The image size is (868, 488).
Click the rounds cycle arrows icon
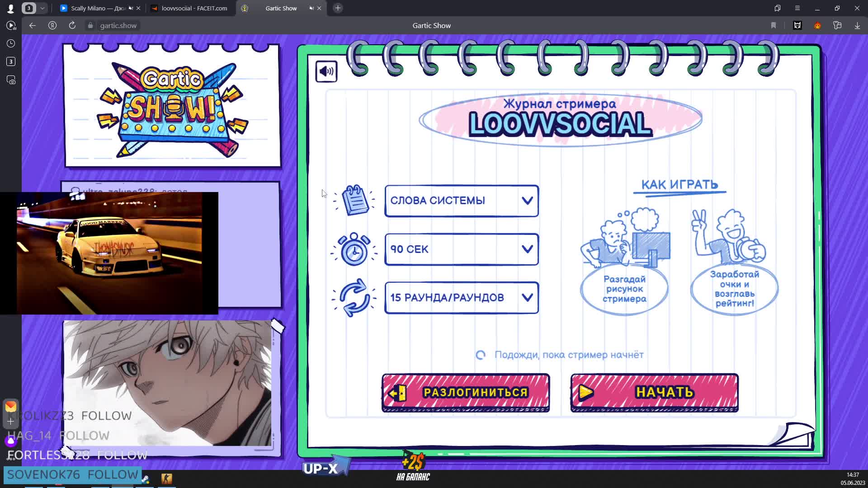354,297
